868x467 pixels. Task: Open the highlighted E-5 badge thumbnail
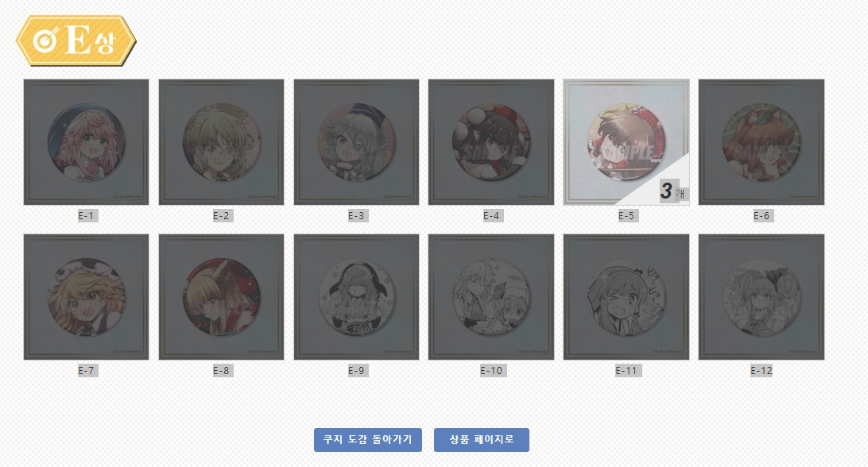tap(626, 142)
